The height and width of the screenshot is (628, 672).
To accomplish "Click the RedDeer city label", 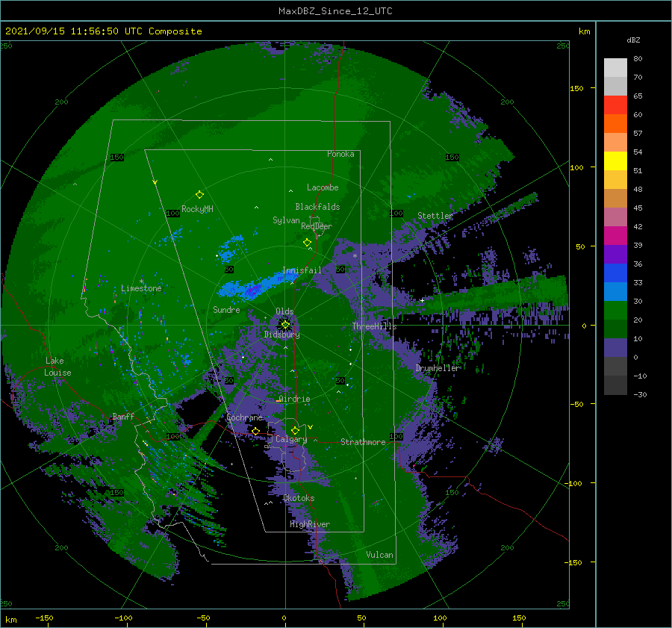I will 317,226.
